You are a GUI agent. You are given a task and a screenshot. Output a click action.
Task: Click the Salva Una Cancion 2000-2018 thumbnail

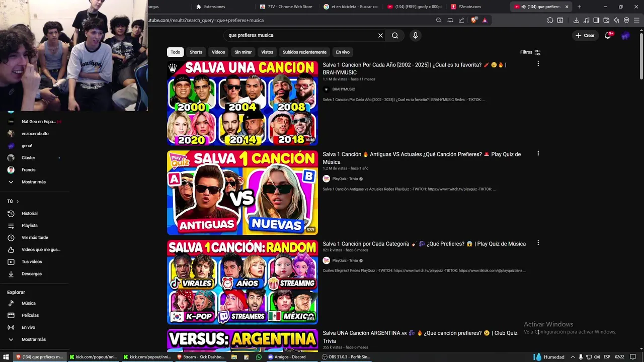(x=243, y=103)
